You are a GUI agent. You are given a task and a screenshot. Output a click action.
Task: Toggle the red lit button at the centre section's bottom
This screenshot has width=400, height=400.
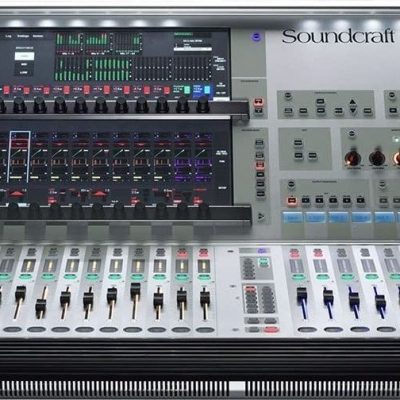tap(271, 330)
